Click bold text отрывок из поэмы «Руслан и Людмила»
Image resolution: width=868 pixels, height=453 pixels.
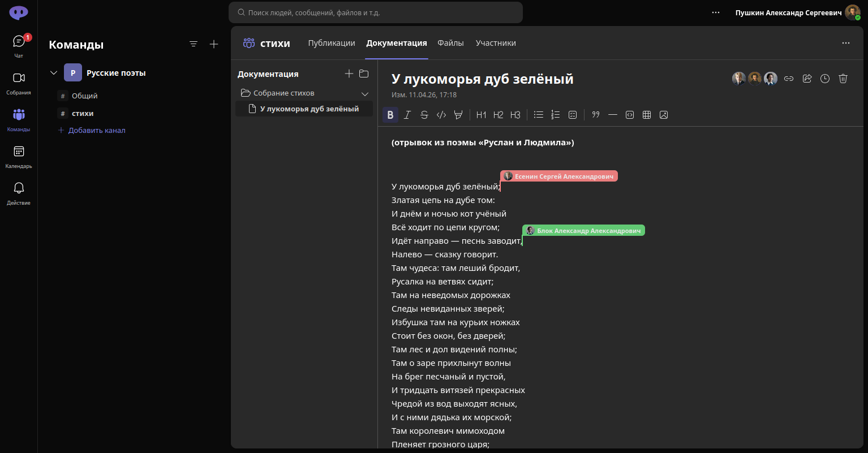pyautogui.click(x=483, y=143)
